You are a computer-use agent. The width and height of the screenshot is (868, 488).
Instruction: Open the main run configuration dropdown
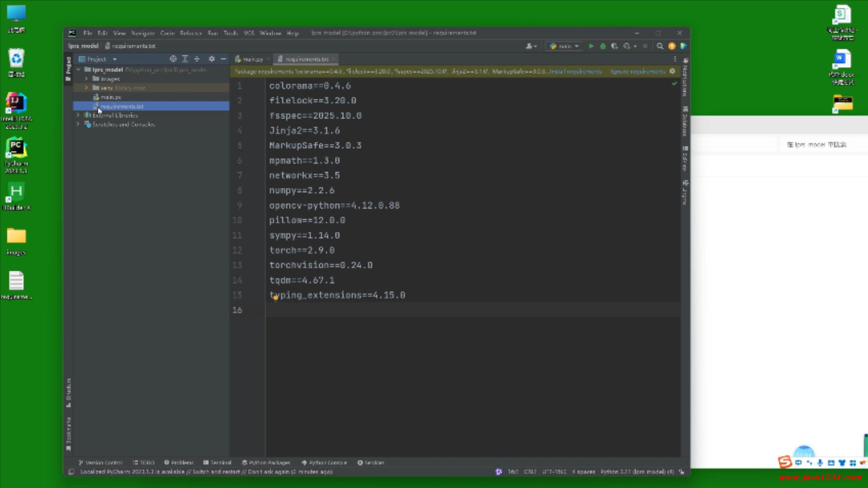pos(564,46)
